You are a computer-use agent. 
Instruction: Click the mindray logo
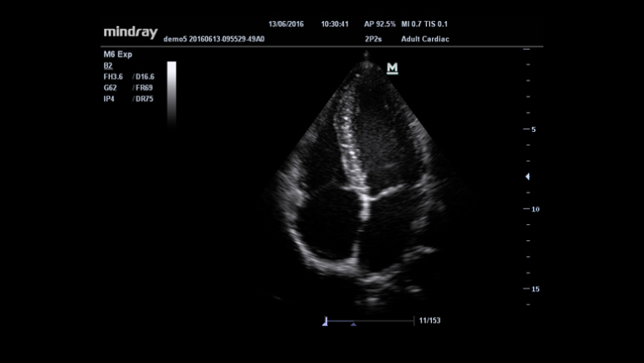(130, 31)
